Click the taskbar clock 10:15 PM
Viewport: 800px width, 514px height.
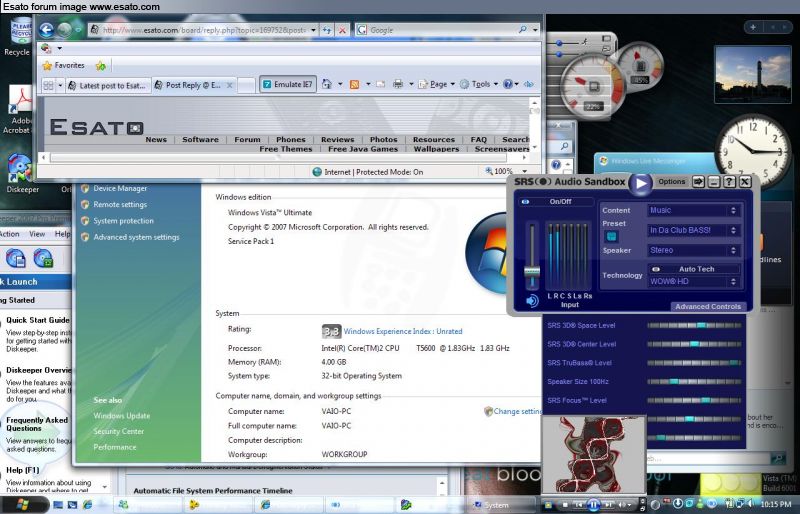coord(776,504)
